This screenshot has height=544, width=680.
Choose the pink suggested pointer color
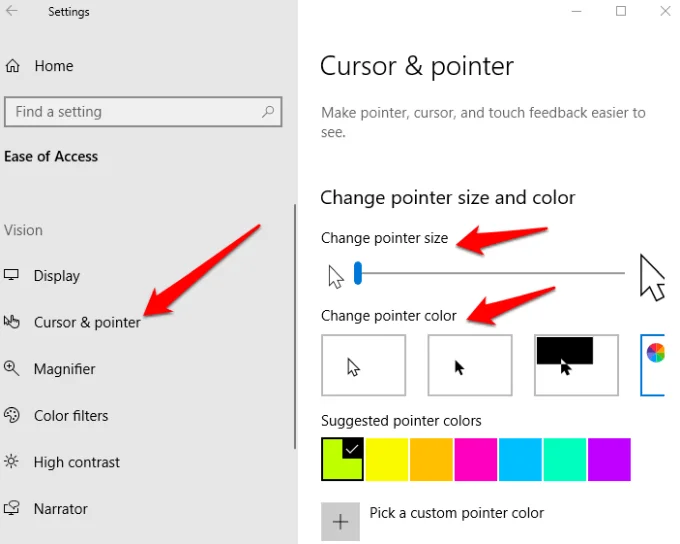pyautogui.click(x=476, y=459)
